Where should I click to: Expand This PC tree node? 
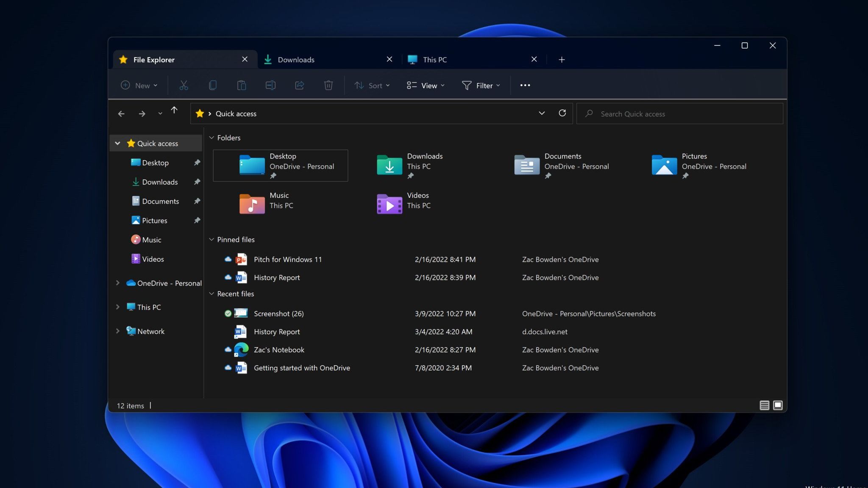(x=117, y=307)
